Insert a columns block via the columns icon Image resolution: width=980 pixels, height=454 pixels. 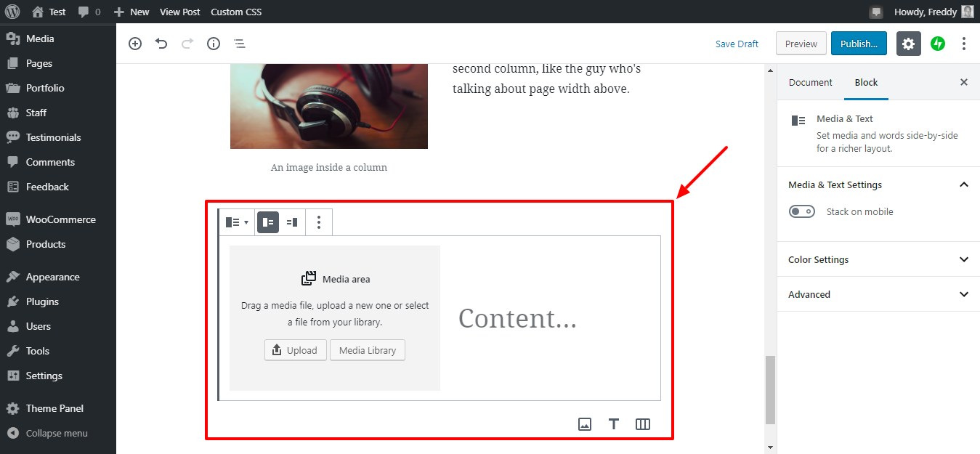tap(643, 424)
